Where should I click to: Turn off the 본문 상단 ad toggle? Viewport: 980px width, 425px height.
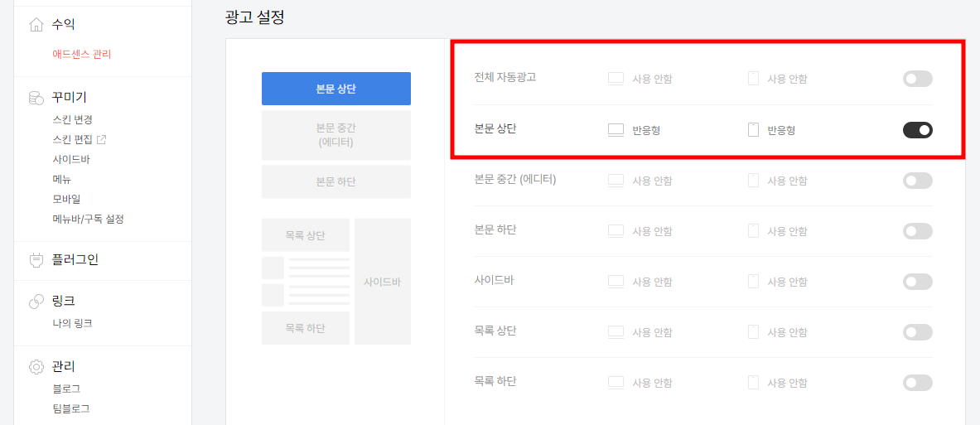click(x=918, y=130)
